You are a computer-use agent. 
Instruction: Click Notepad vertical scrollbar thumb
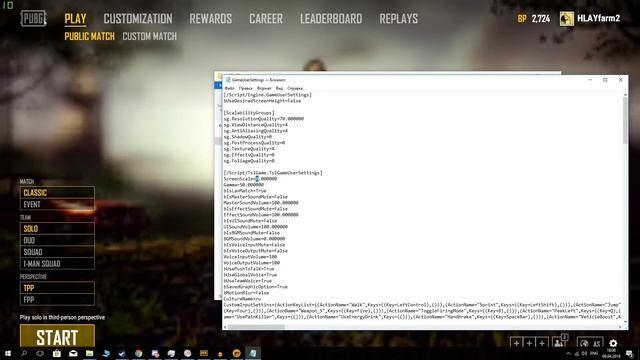tap(625, 120)
